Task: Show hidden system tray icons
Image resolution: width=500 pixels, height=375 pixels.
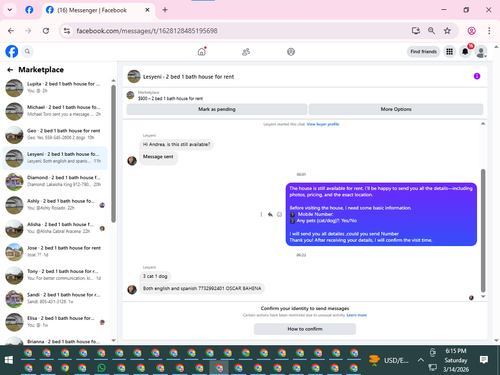Action: tap(421, 360)
